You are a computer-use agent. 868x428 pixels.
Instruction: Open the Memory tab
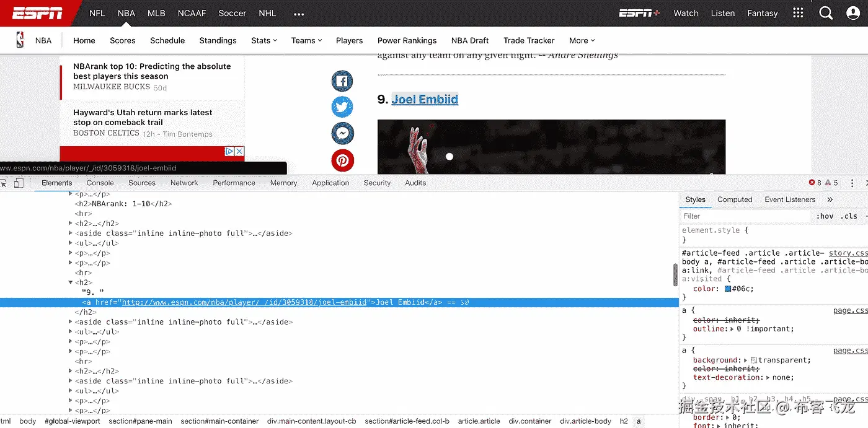pos(283,183)
